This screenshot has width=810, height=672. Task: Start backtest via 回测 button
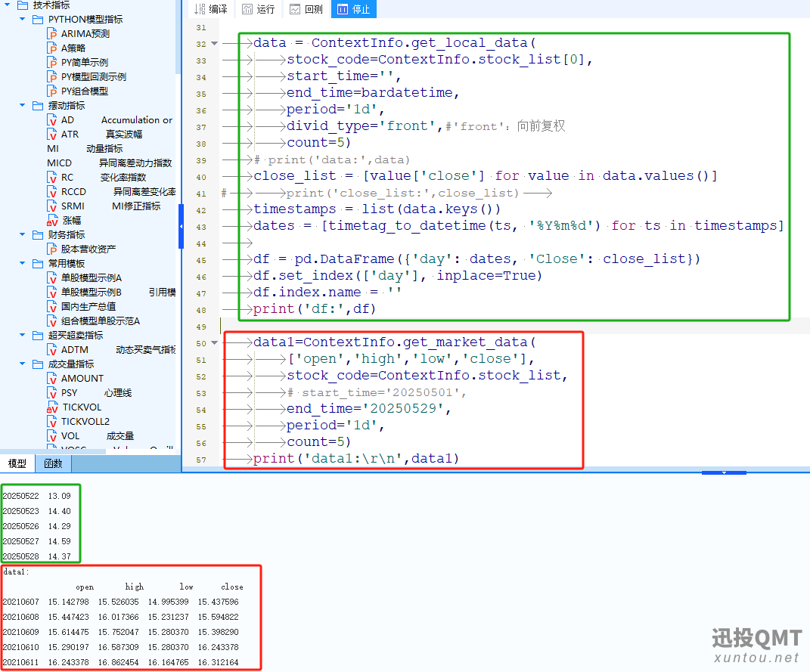(x=306, y=9)
